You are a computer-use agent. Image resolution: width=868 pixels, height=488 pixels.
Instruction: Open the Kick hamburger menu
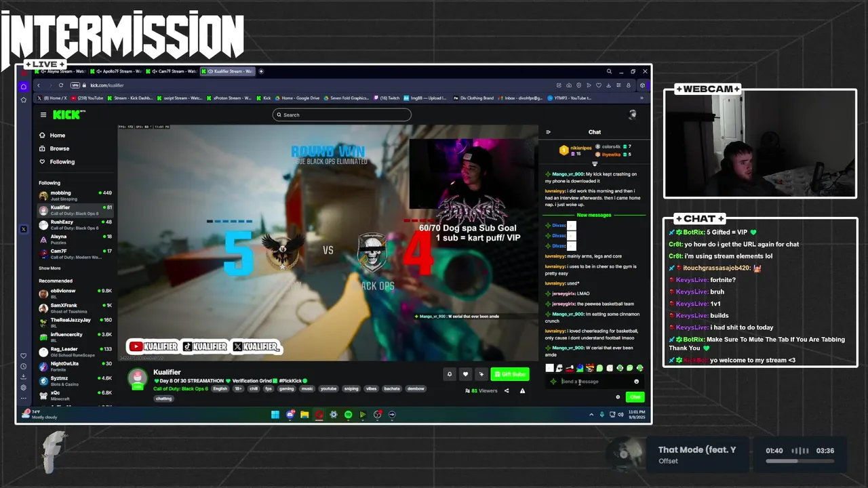coord(43,115)
